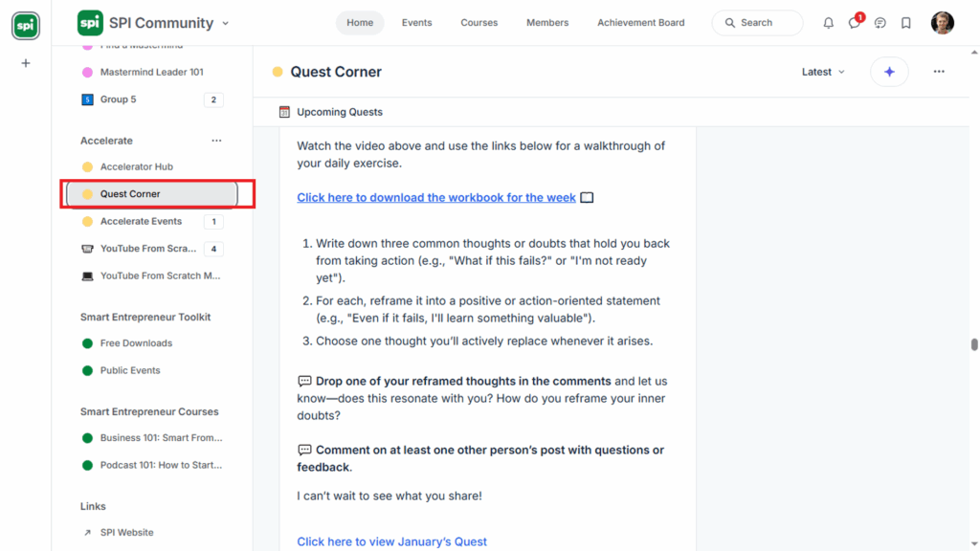Click the page vertical scrollbar thumb
980x551 pixels.
click(974, 344)
